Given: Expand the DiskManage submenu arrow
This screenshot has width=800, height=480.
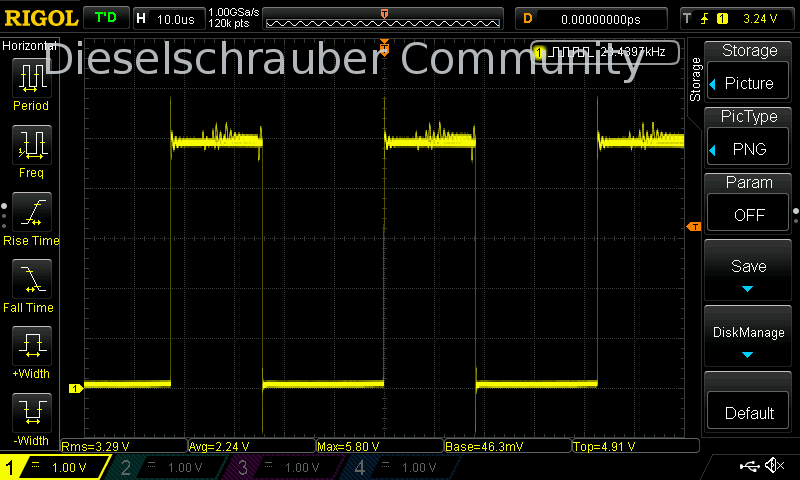Looking at the screenshot, I should [747, 355].
